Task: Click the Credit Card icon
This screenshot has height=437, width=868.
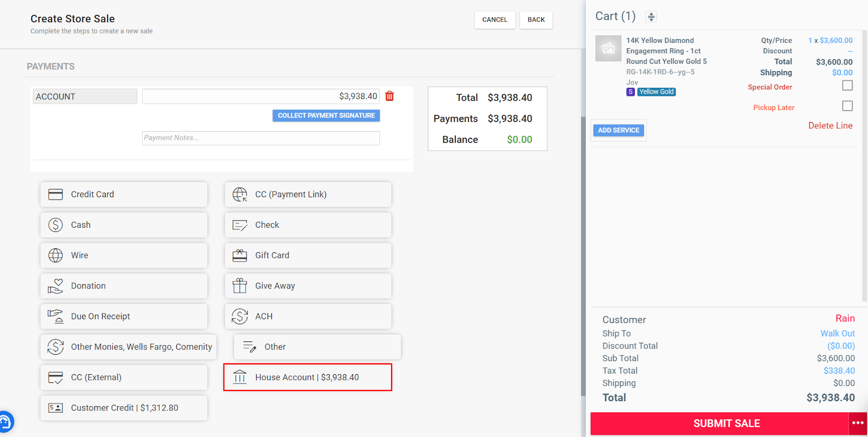Action: [55, 194]
